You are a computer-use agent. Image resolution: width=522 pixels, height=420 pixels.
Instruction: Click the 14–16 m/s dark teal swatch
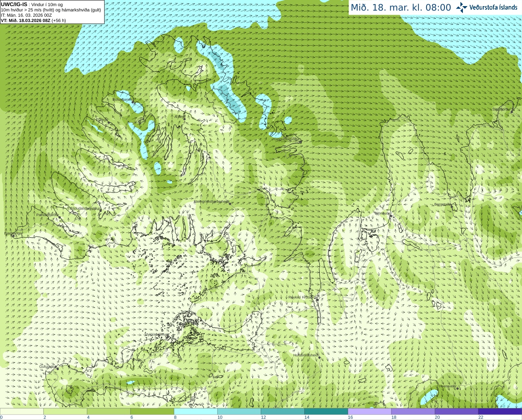(326, 411)
